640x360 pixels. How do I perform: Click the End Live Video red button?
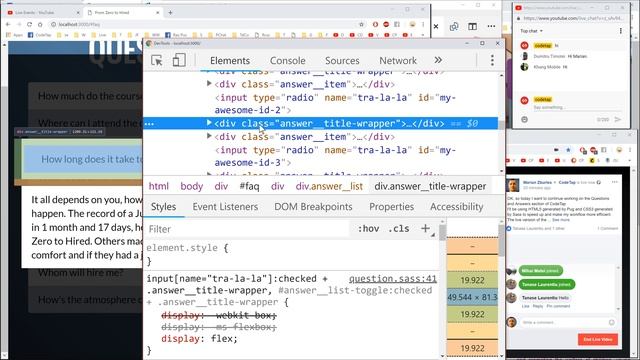(598, 340)
